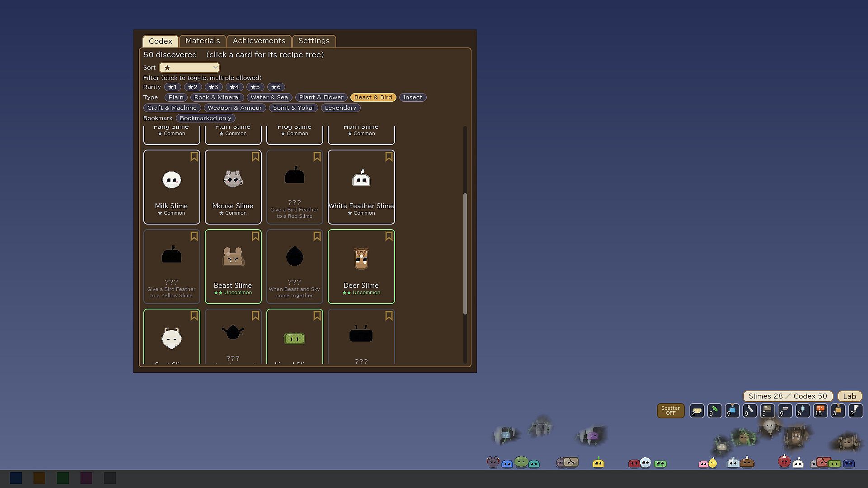
Task: Open the Sort dropdown
Action: pos(189,68)
